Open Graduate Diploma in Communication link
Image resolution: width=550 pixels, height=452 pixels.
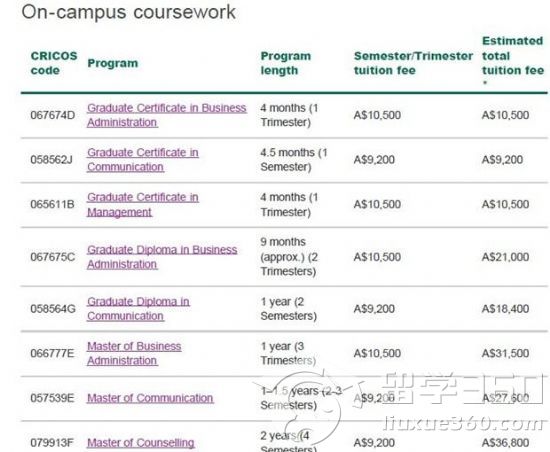[x=139, y=309]
